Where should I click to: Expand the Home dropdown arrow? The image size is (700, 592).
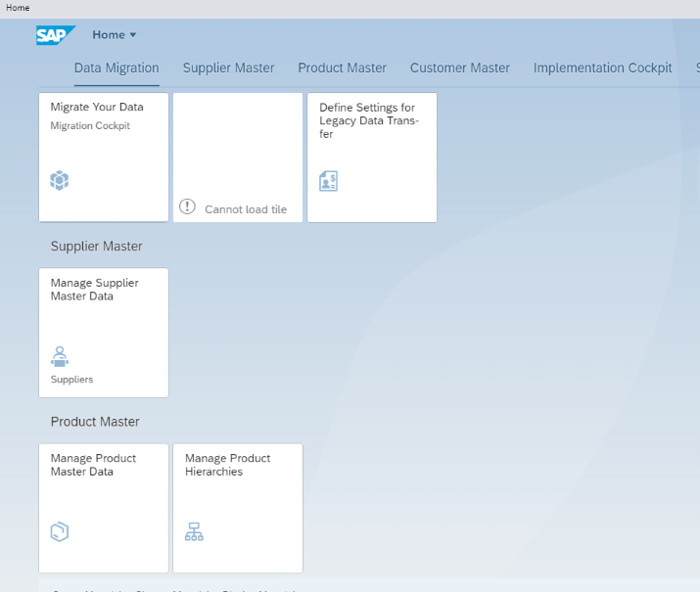pyautogui.click(x=133, y=35)
